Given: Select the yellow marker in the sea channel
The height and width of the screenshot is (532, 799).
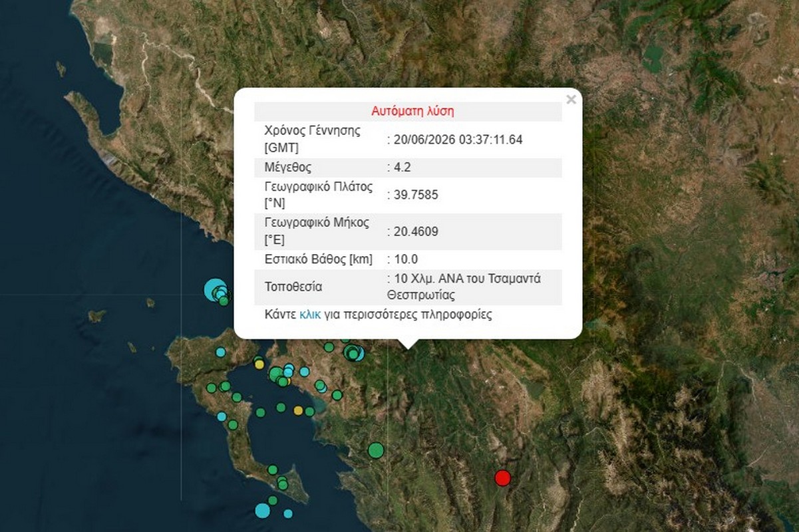Looking at the screenshot, I should point(299,410).
